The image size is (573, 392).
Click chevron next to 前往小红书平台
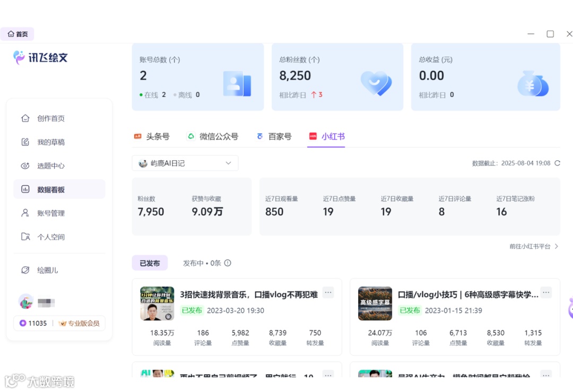point(556,246)
